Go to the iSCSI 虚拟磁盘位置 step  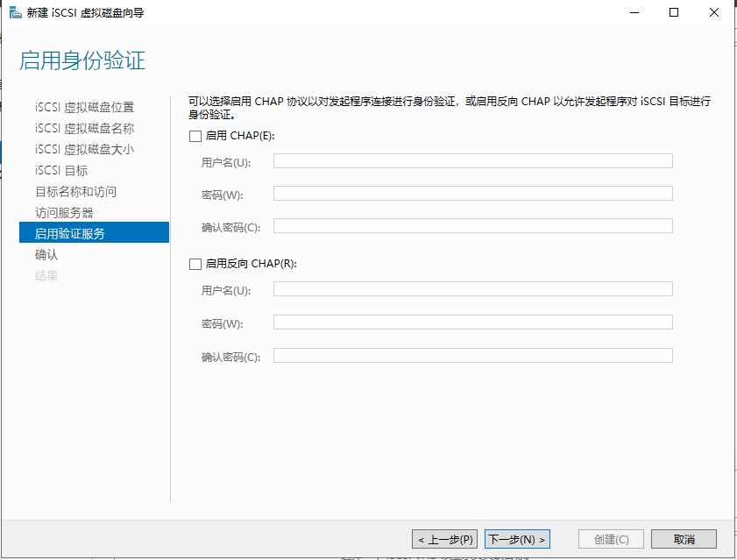(x=85, y=107)
